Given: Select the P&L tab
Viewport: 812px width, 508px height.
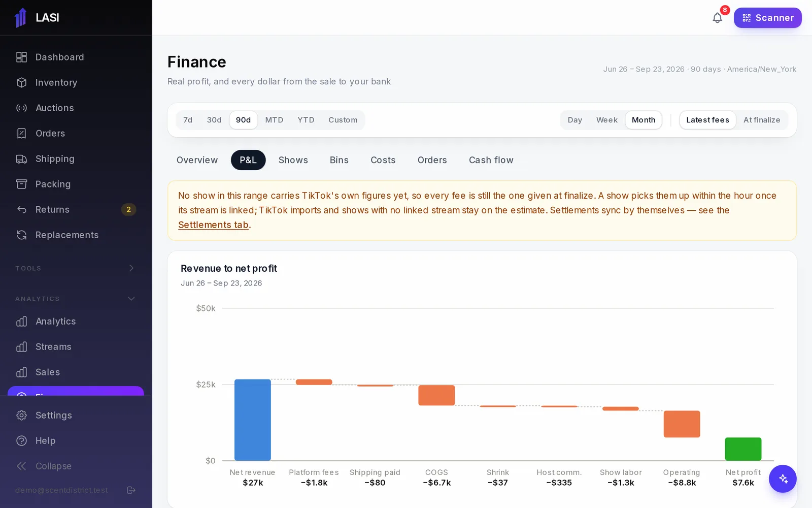Looking at the screenshot, I should (x=248, y=160).
